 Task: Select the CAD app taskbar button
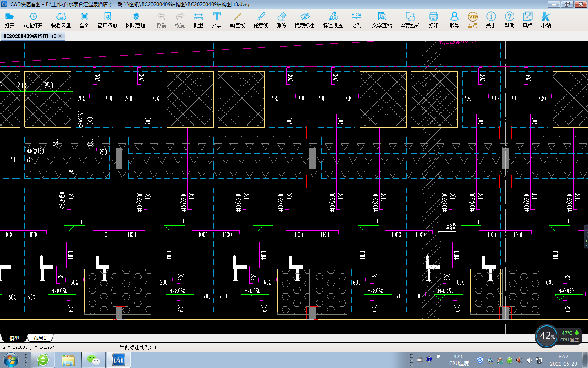119,360
